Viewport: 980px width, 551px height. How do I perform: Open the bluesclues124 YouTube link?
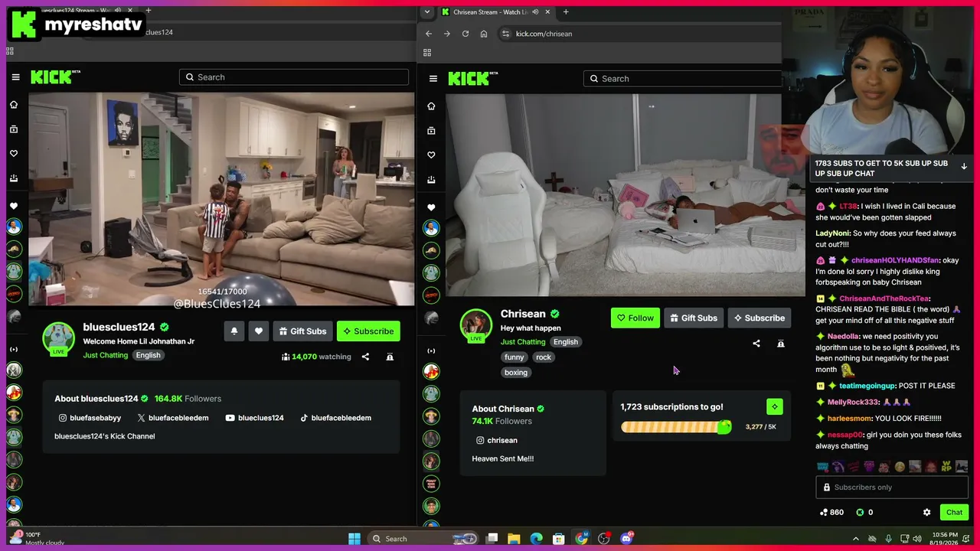[254, 418]
